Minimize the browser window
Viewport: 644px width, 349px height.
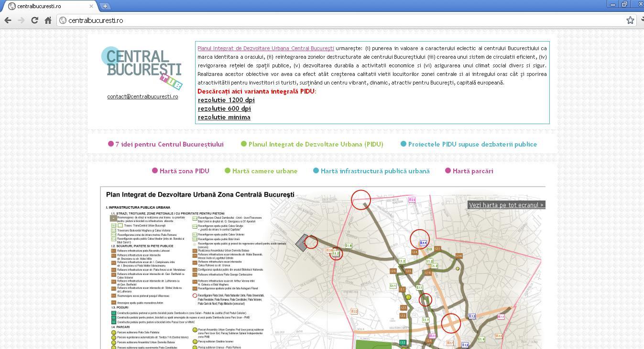point(613,4)
